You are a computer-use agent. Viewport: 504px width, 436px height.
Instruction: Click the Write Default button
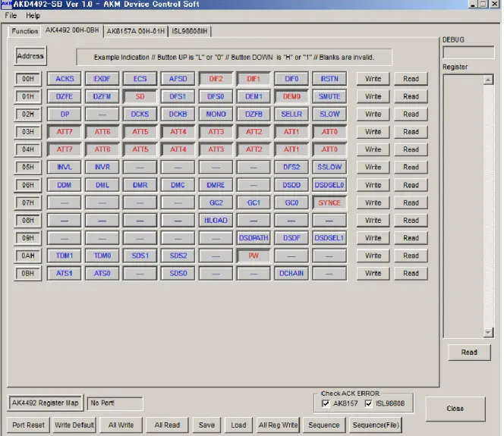(x=74, y=425)
